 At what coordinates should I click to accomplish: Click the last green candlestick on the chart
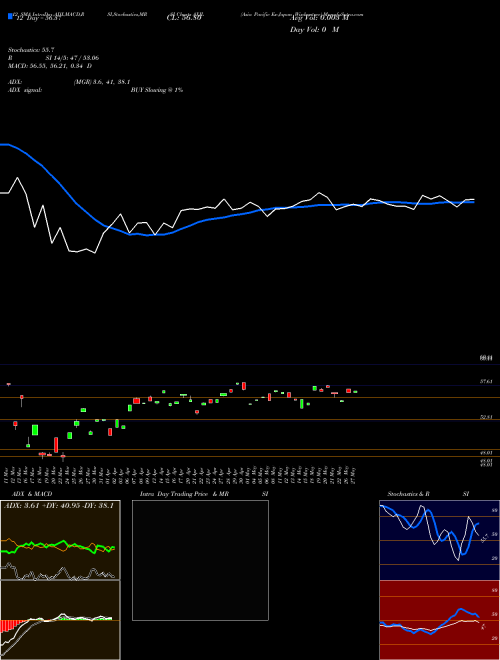pos(355,392)
